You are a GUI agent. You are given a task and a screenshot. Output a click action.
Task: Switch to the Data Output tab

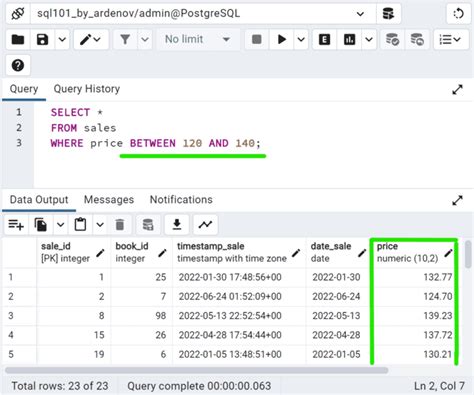pos(39,200)
